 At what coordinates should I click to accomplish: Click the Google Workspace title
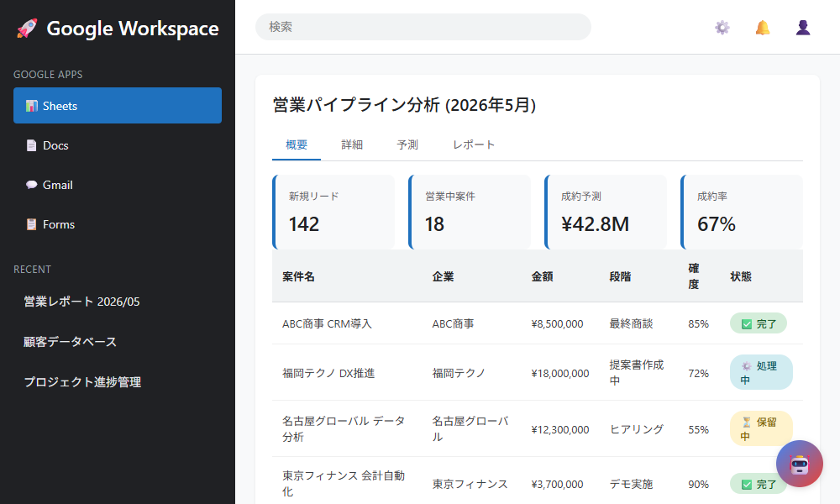point(133,29)
